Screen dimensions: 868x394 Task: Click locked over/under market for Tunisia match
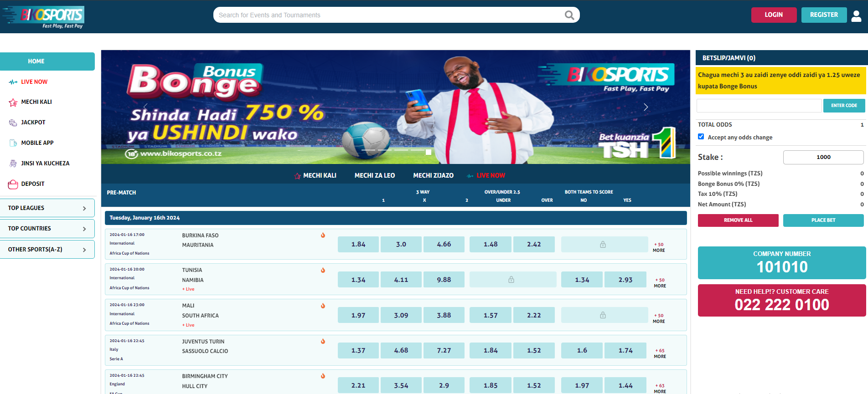[512, 280]
